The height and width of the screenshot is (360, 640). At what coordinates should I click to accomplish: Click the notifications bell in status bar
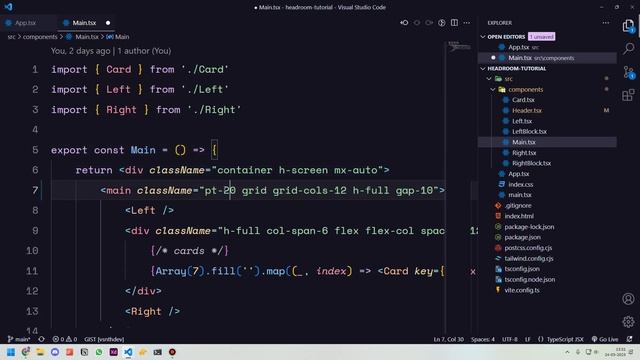point(629,339)
